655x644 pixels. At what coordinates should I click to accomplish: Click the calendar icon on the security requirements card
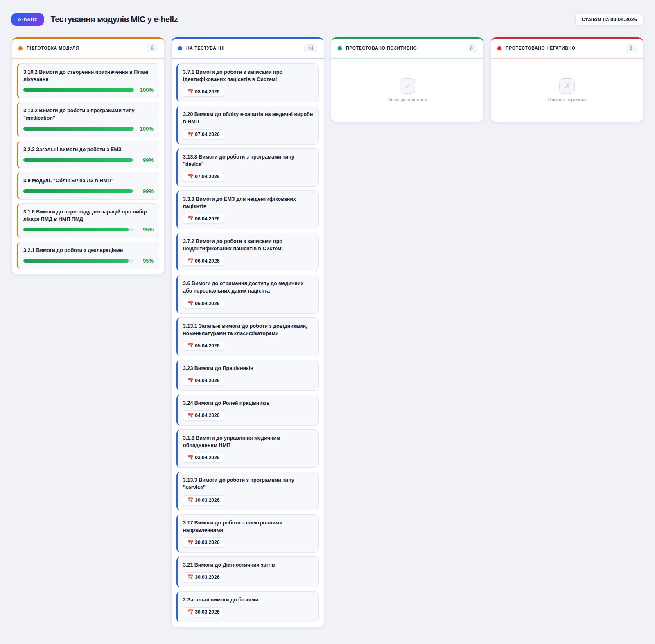190,612
